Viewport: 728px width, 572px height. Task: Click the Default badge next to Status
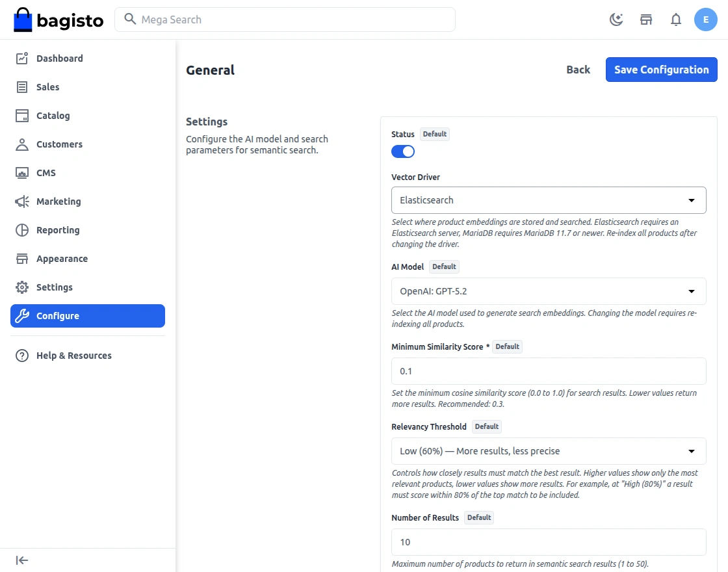pos(435,134)
